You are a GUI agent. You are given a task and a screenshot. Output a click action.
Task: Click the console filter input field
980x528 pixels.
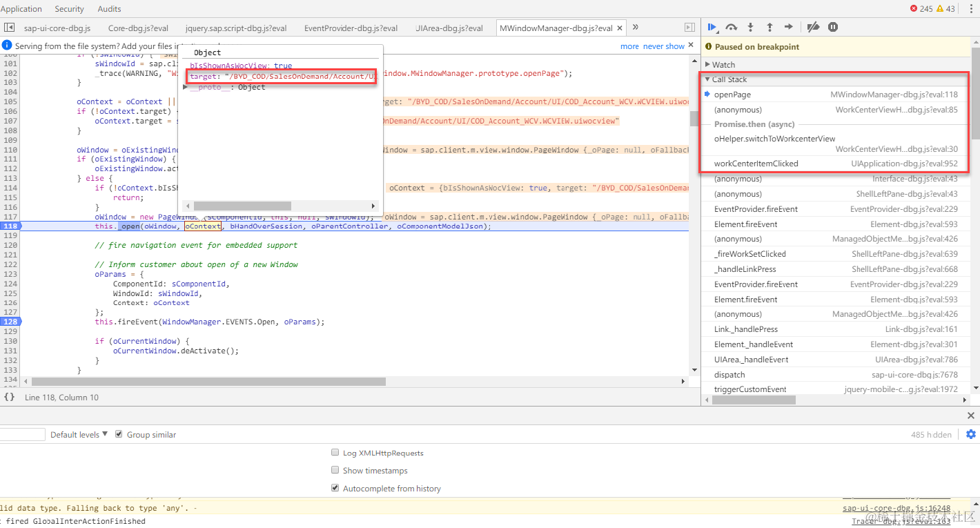coord(22,434)
